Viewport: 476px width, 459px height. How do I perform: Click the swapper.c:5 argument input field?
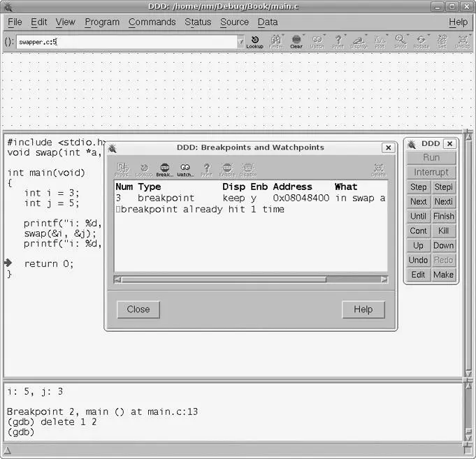pyautogui.click(x=126, y=42)
